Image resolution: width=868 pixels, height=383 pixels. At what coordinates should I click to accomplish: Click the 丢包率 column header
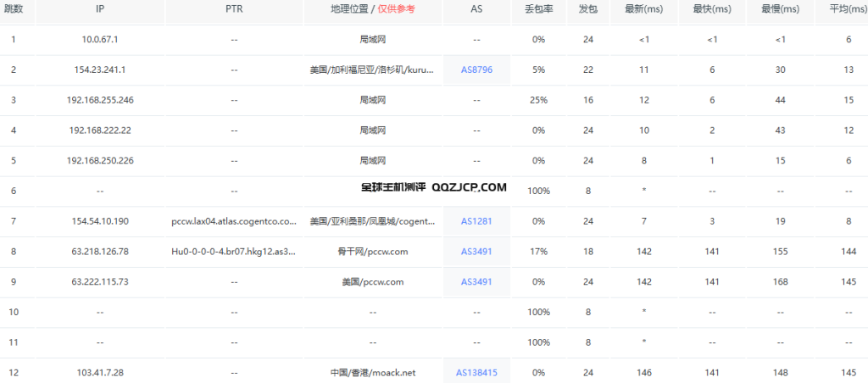click(538, 8)
